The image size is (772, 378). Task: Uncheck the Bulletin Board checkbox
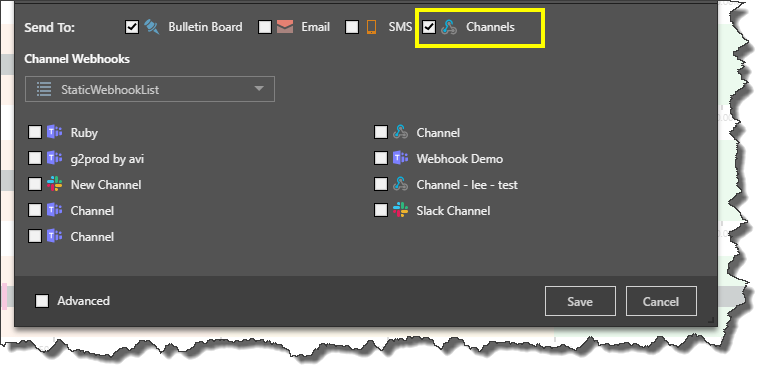pyautogui.click(x=132, y=27)
